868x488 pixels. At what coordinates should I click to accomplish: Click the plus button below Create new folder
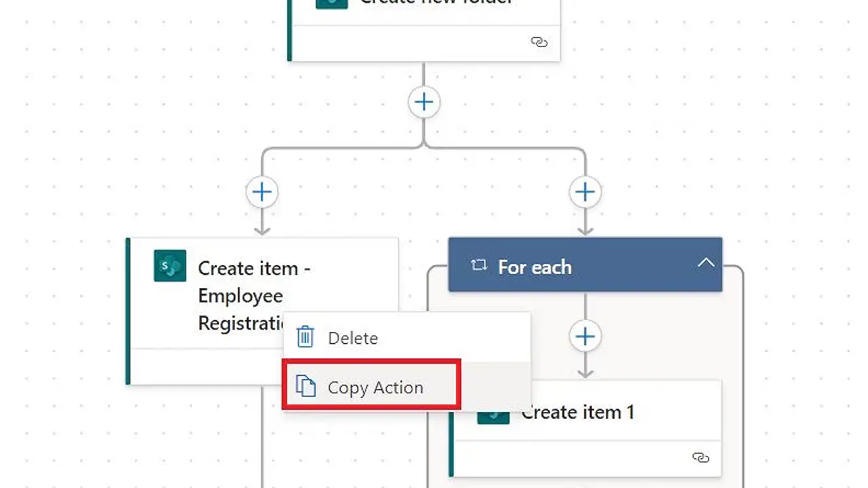click(x=425, y=102)
